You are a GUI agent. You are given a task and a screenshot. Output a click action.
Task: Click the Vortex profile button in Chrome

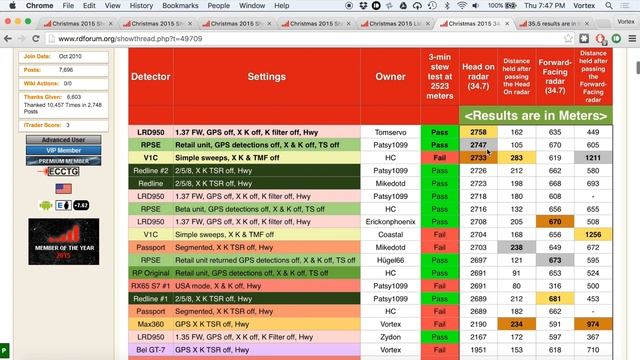(626, 22)
